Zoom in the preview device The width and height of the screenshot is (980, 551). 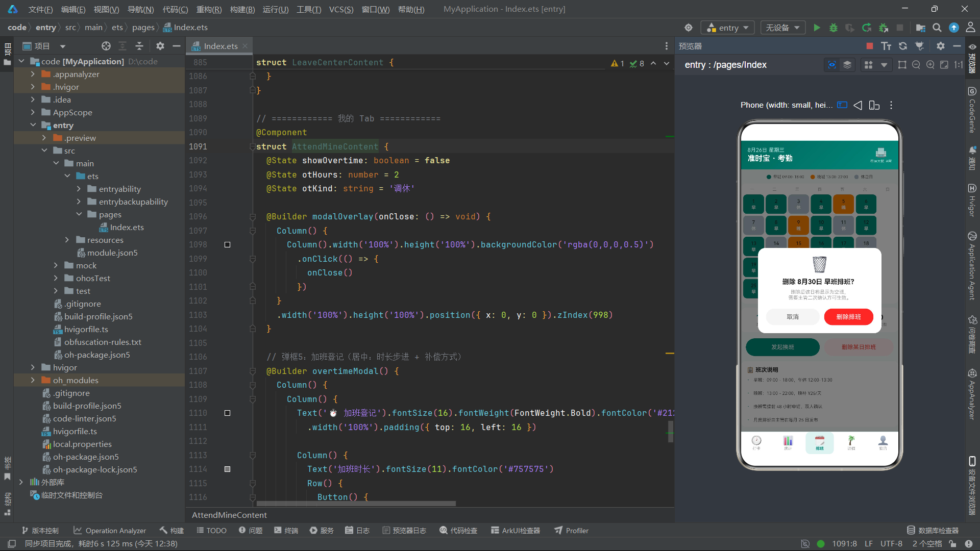(930, 65)
